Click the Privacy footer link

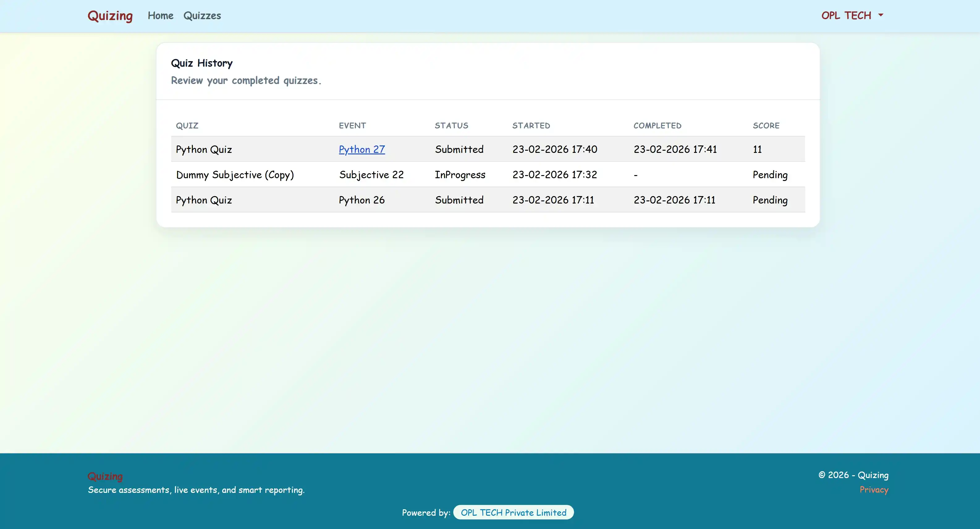tap(874, 489)
